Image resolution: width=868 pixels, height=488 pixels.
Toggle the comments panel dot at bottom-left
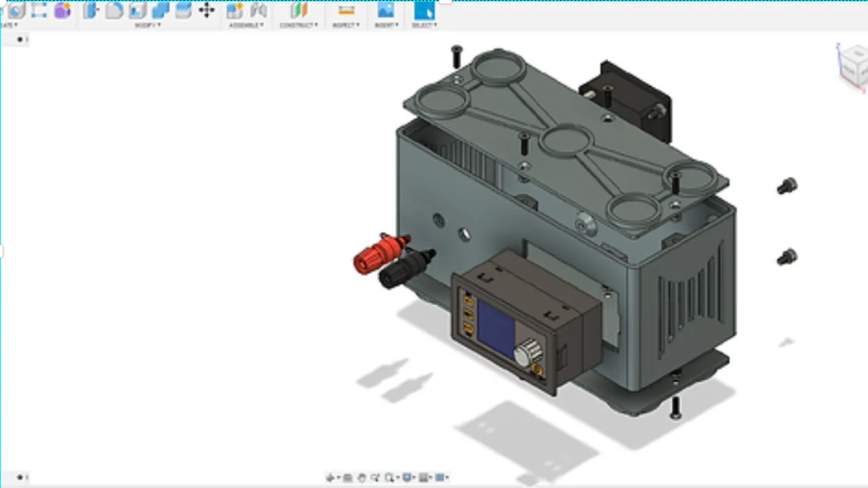(x=20, y=477)
